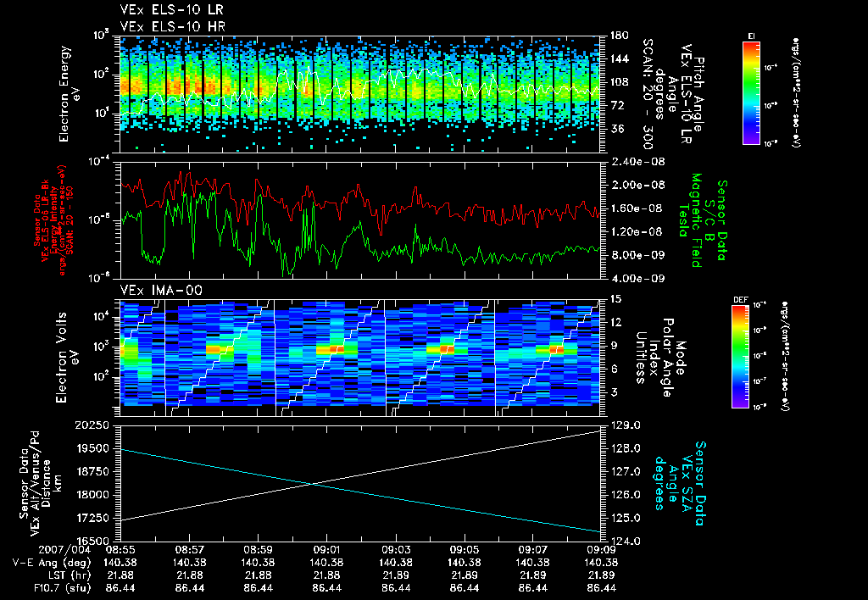Click the 09:05 time tick label
Viewport: 868px width, 600px height.
(x=465, y=550)
